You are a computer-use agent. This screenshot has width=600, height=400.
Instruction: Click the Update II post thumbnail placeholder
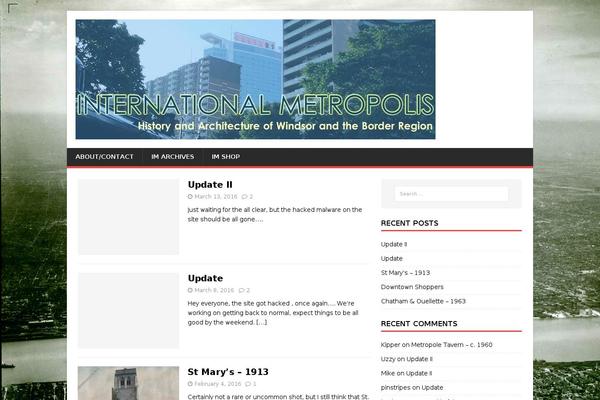(x=128, y=217)
